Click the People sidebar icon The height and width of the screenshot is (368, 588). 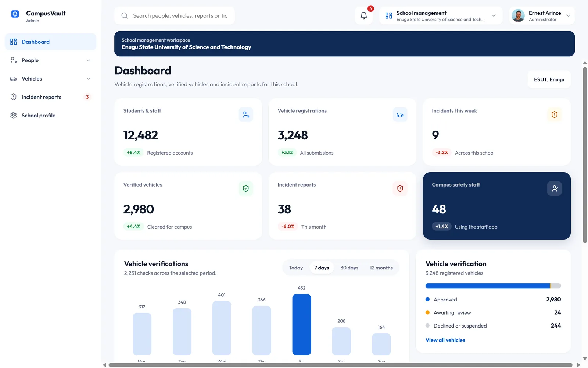click(x=14, y=60)
